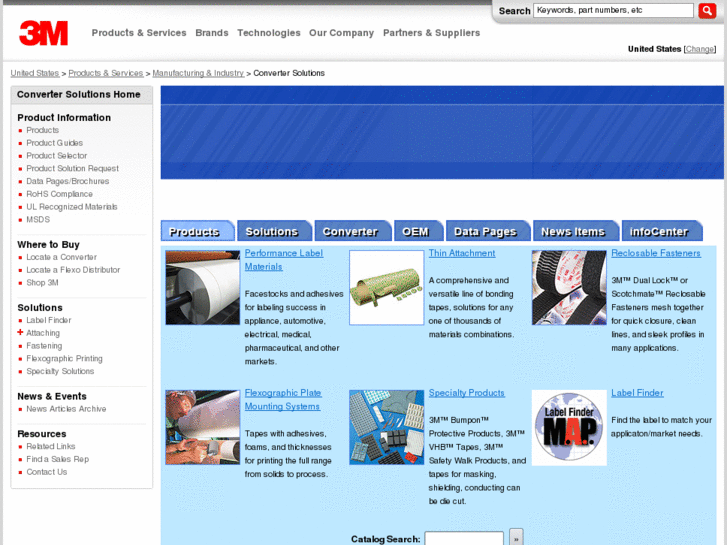This screenshot has width=727, height=545.
Task: Open Shop 3M link
Action: click(x=42, y=282)
